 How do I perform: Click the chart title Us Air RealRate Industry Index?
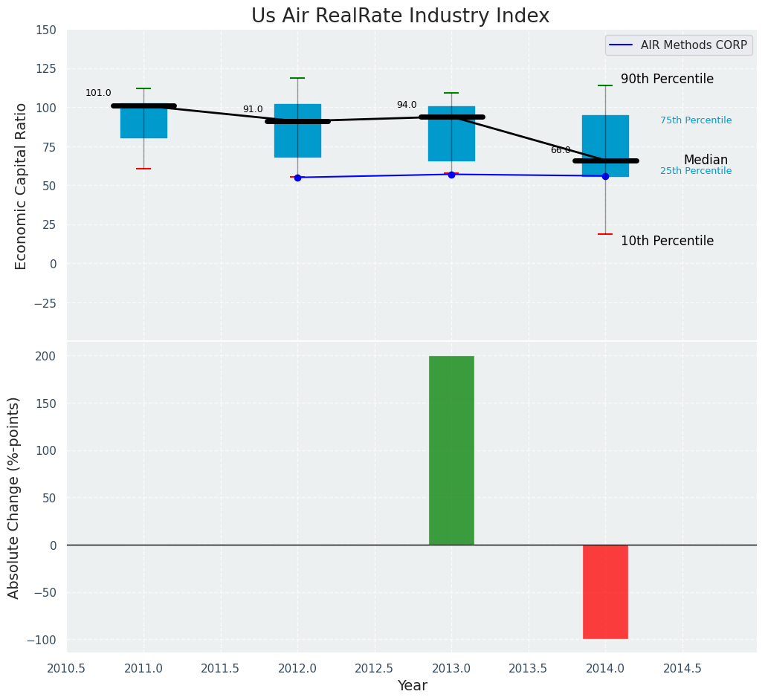(x=400, y=16)
